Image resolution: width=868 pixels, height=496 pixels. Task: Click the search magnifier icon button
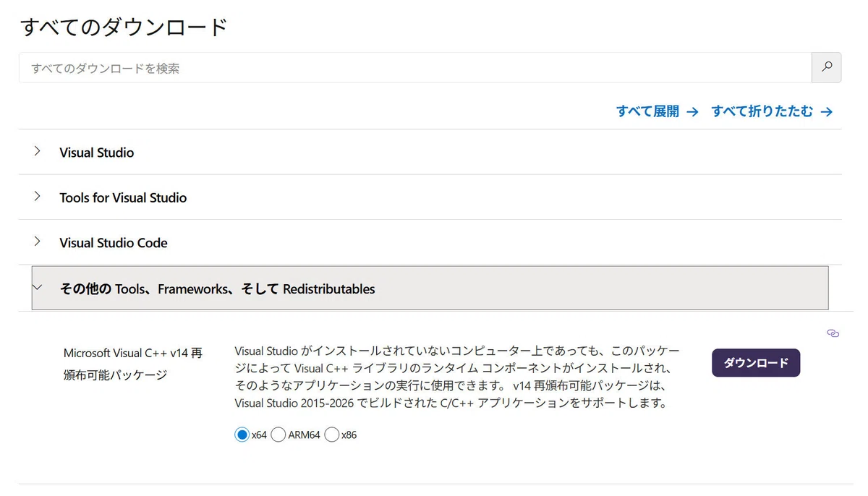click(827, 67)
